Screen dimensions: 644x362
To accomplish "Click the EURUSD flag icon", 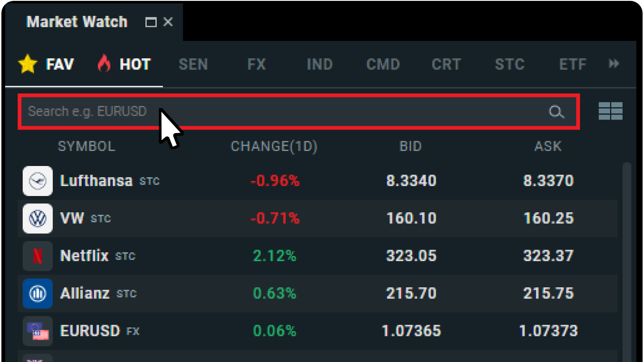I will pyautogui.click(x=38, y=331).
